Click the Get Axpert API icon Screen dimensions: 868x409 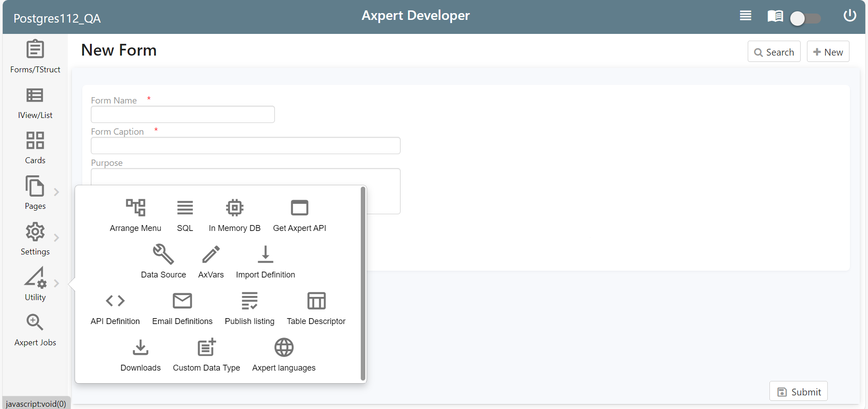coord(299,208)
